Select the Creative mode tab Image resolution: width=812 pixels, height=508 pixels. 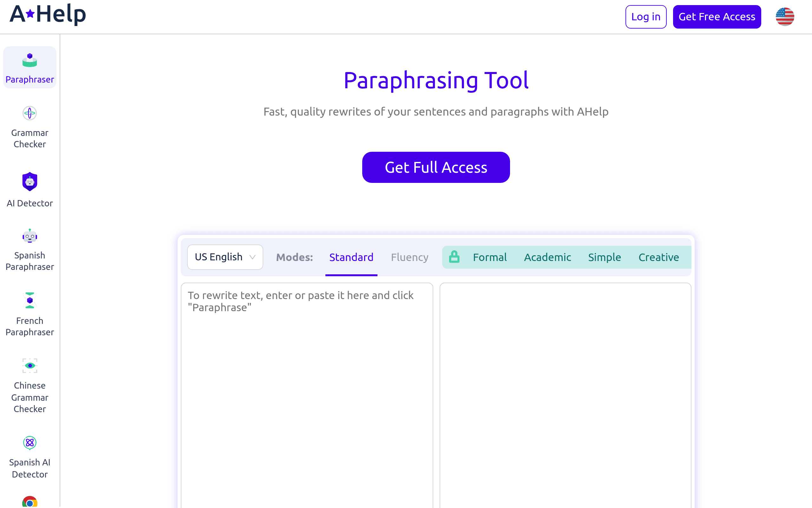point(658,257)
